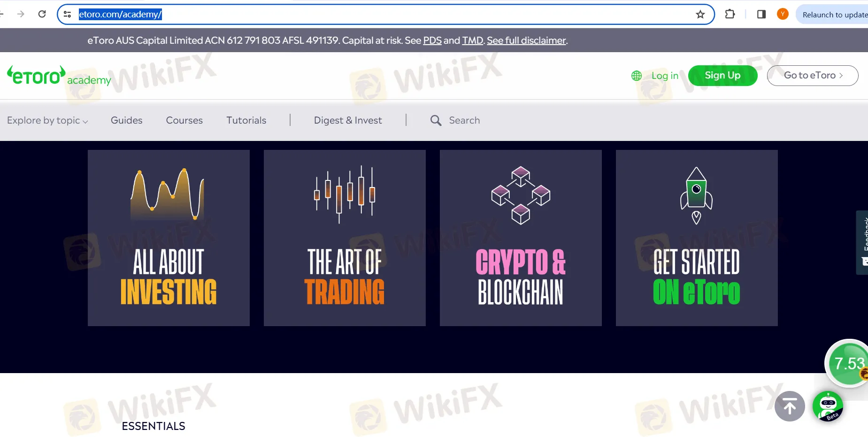Open the Beta chatbot robot icon
Image resolution: width=868 pixels, height=437 pixels.
(x=828, y=406)
